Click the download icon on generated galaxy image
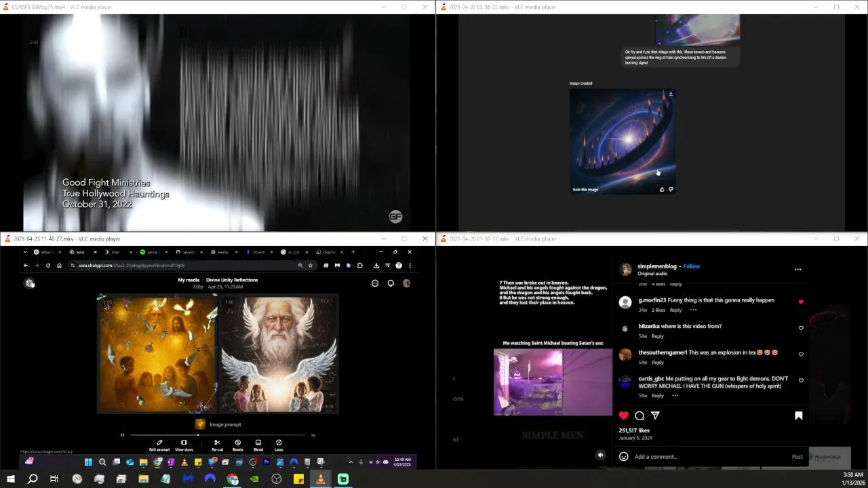Image resolution: width=868 pixels, height=488 pixels. point(671,94)
